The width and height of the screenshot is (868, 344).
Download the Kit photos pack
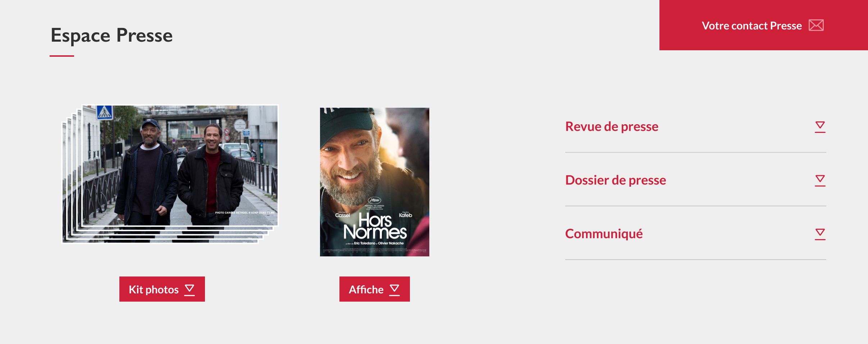[162, 289]
